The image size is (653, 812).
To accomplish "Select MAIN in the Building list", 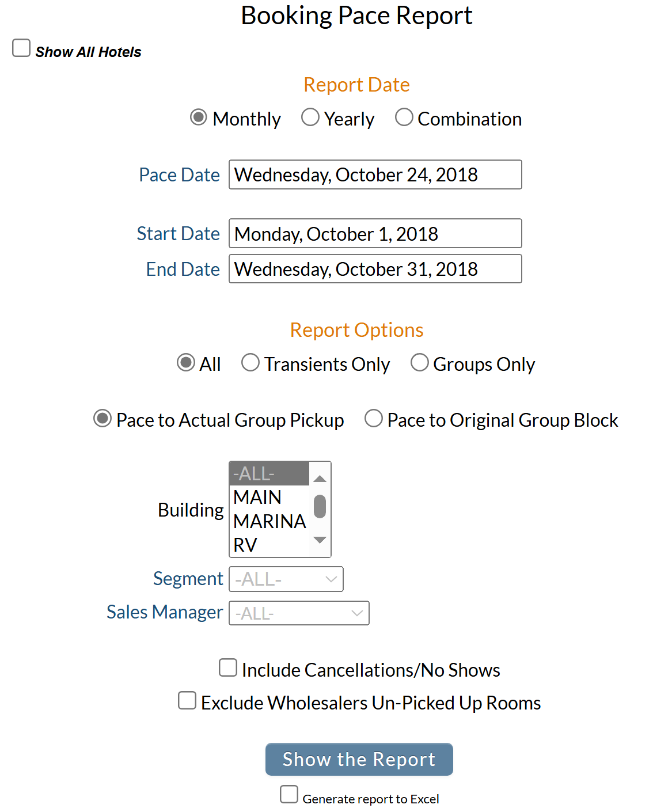I will [x=257, y=497].
